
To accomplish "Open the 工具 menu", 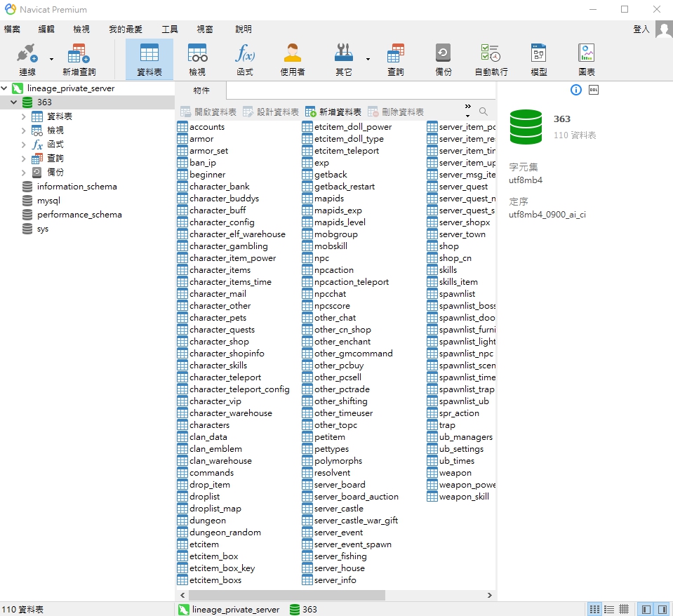I will [170, 29].
